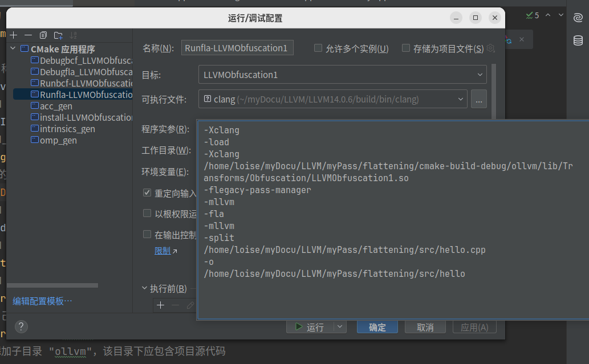This screenshot has width=589, height=364.
Task: Add a before-launch task with plus
Action: click(160, 305)
